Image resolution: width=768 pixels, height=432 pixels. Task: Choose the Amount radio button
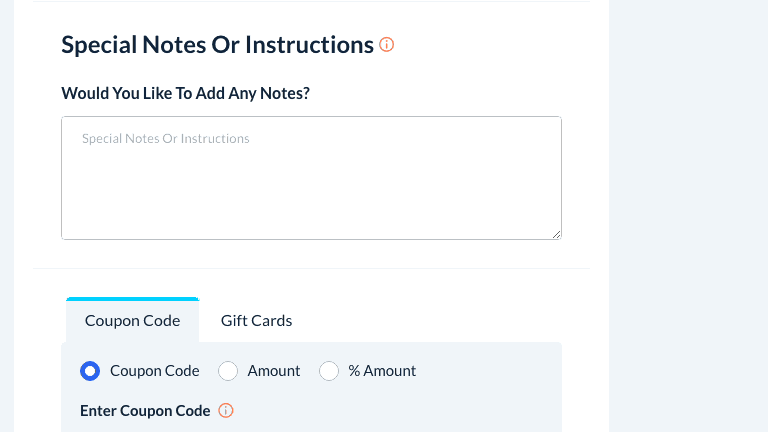tap(228, 371)
